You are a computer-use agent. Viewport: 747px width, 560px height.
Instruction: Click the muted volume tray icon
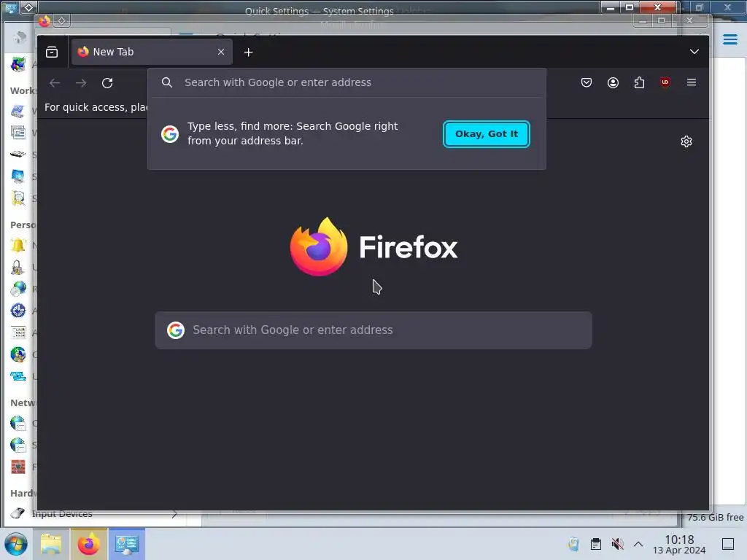pyautogui.click(x=617, y=544)
